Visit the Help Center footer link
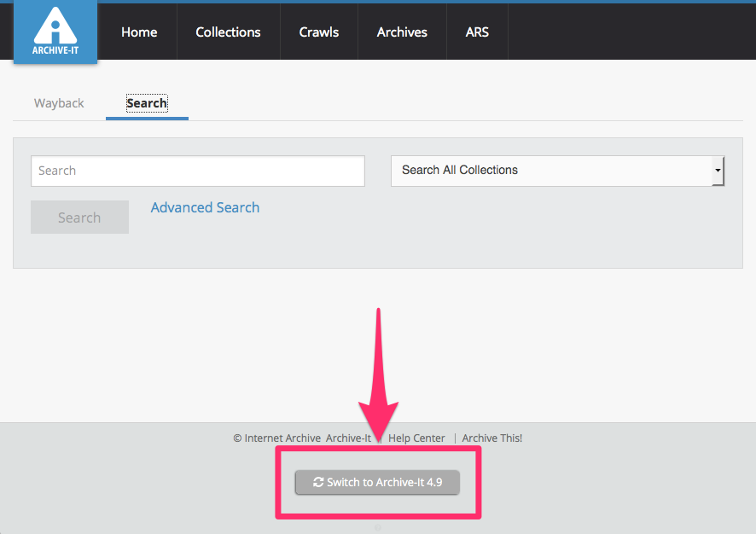Screen dimensions: 756x534 pyautogui.click(x=416, y=438)
